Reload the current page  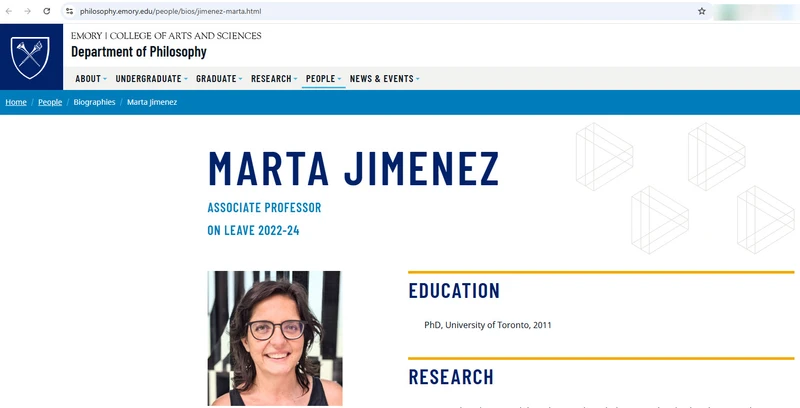[46, 11]
